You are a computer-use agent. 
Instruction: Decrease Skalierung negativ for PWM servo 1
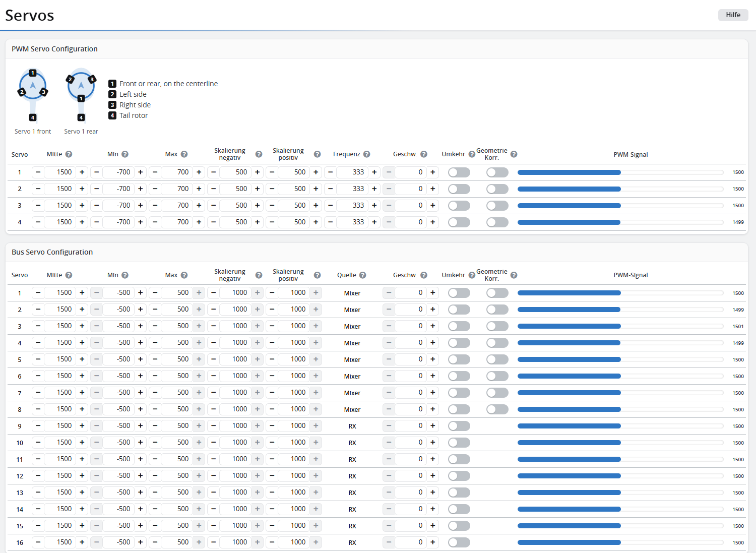click(213, 172)
